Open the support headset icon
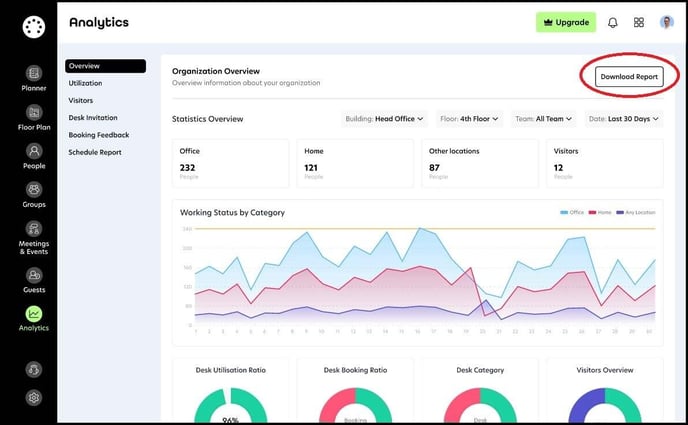 pos(34,369)
